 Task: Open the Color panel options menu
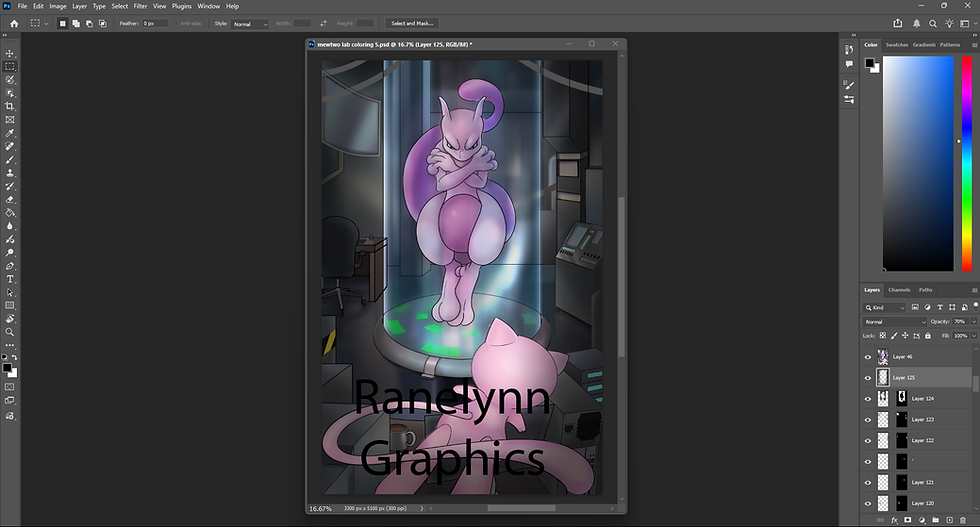[x=974, y=45]
